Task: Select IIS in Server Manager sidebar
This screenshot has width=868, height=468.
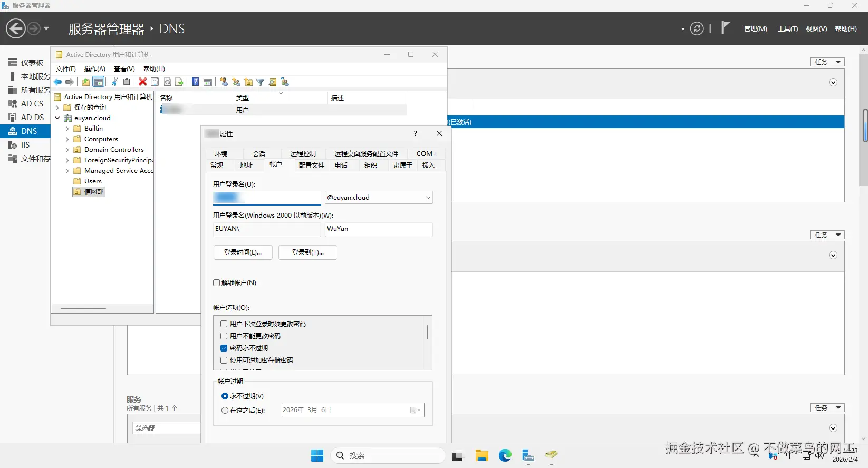Action: [x=25, y=145]
